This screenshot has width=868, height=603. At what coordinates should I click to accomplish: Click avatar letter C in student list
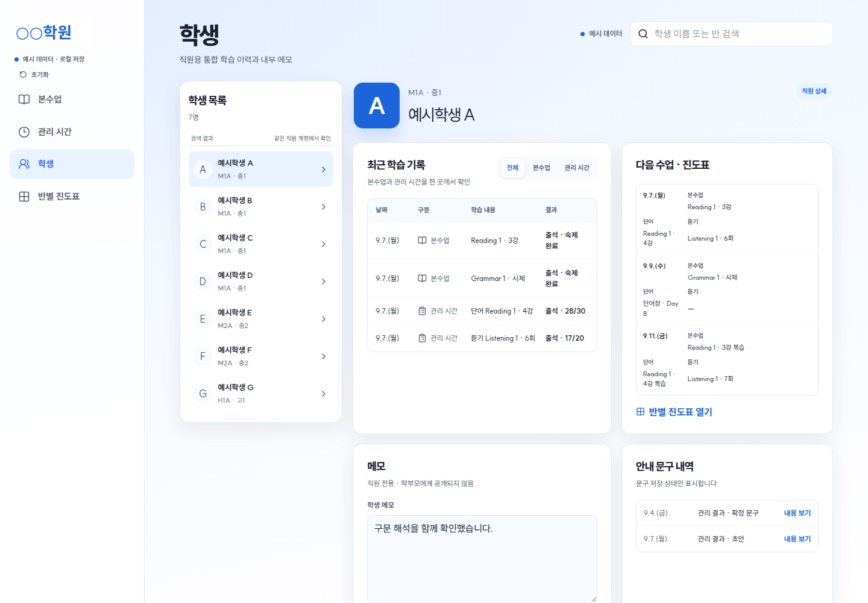click(203, 244)
